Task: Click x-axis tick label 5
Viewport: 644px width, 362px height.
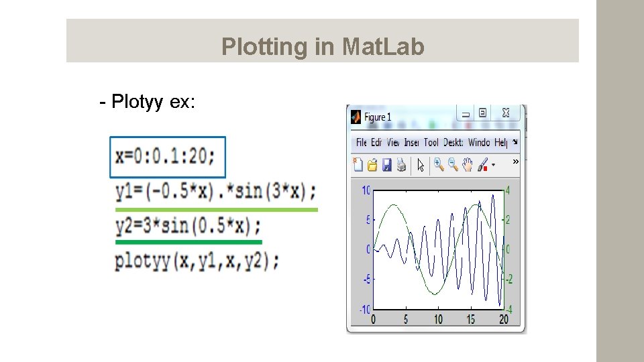Action: pos(405,319)
